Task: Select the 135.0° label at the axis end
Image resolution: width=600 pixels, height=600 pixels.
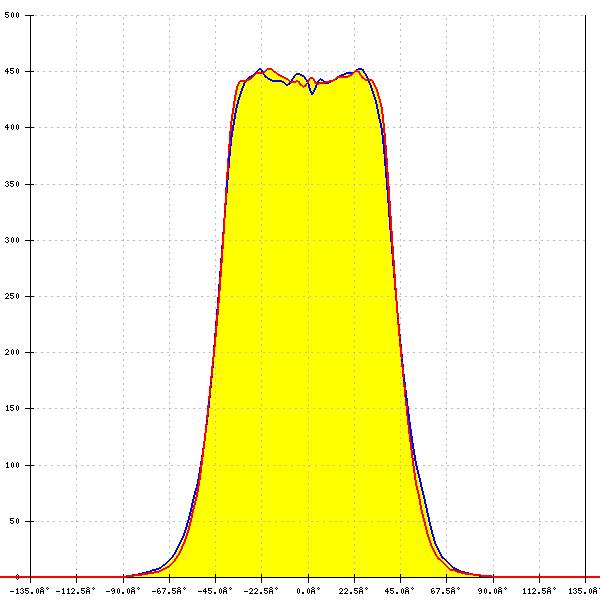Action: click(584, 590)
